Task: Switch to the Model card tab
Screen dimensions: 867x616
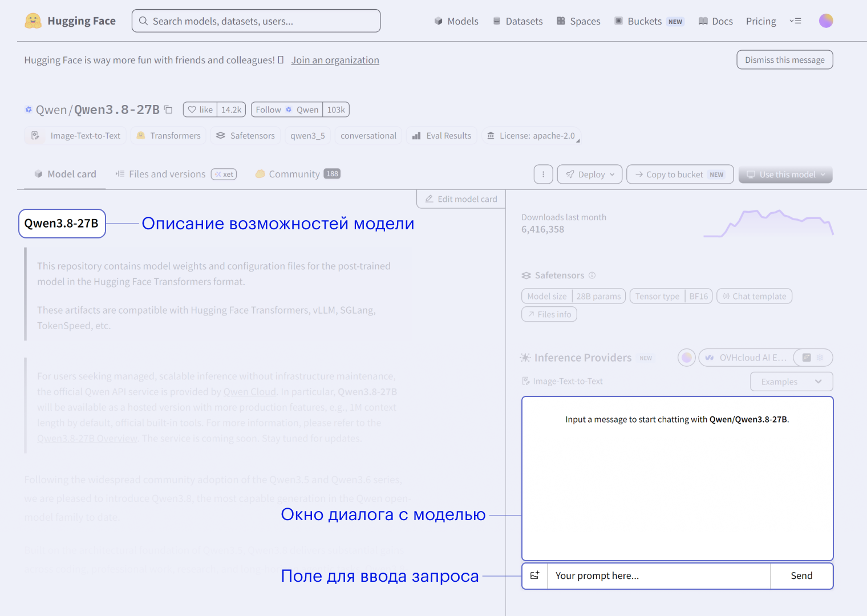Action: [65, 174]
